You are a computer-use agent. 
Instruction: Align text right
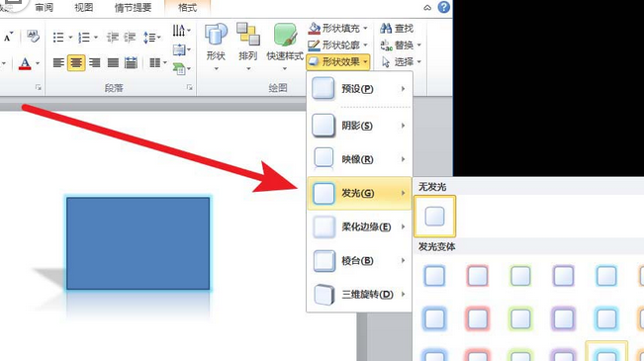pyautogui.click(x=94, y=63)
